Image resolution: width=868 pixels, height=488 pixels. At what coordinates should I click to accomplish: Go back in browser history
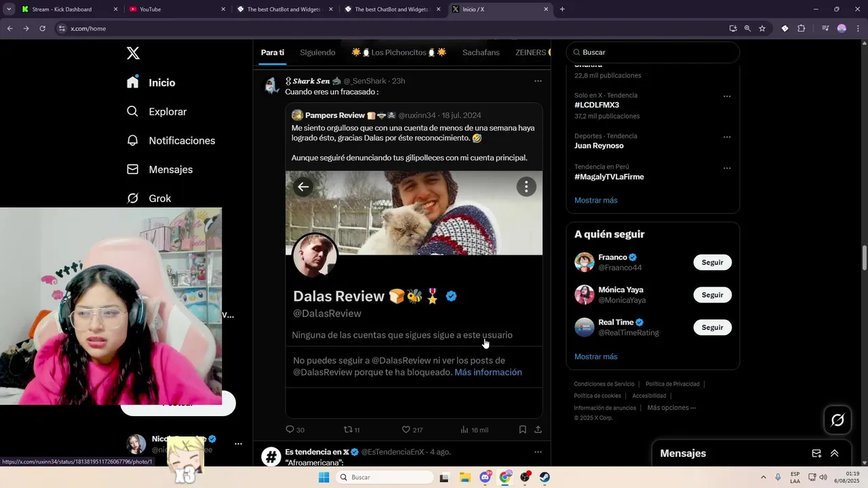9,28
